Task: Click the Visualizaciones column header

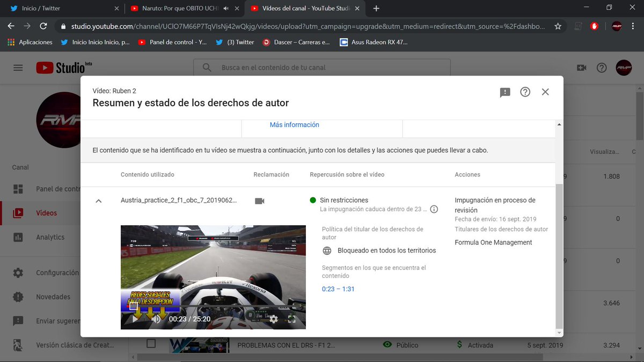Action: 605,152
